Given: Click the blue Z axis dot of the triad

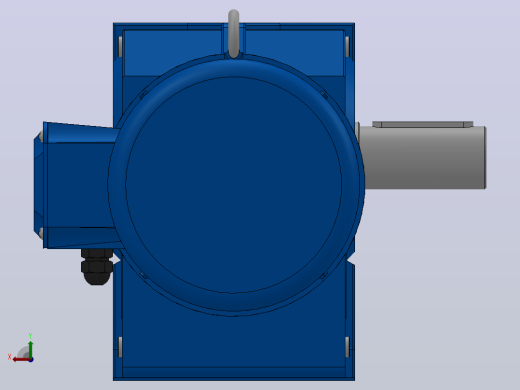Looking at the screenshot, I should 31,360.
